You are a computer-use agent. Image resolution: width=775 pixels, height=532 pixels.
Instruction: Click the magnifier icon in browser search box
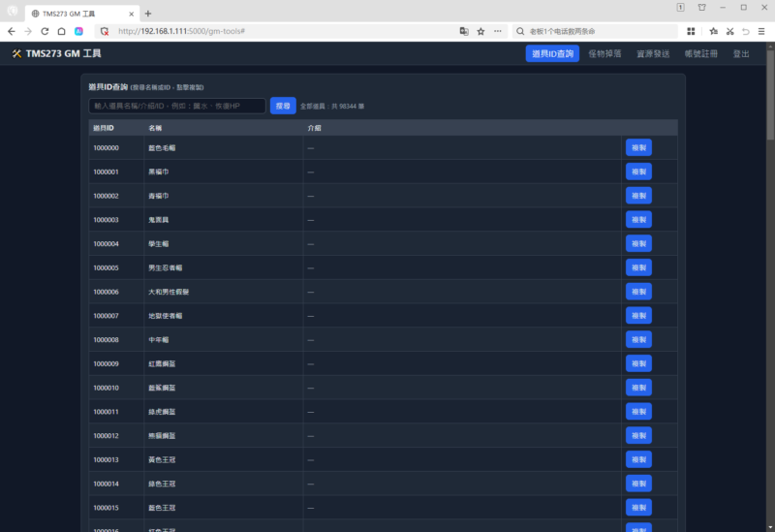[520, 31]
